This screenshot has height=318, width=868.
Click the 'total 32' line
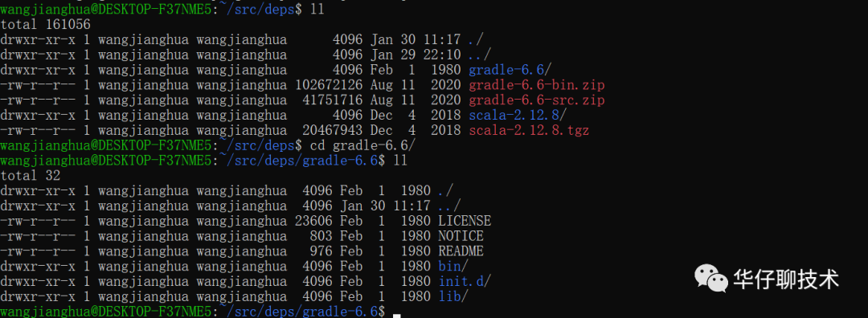pos(31,175)
